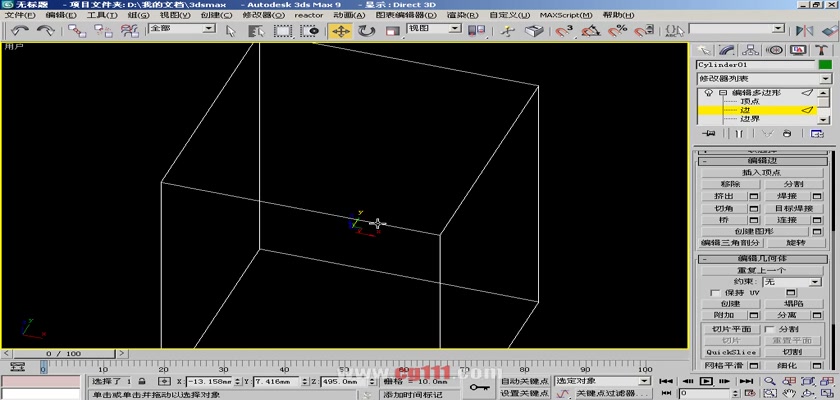The image size is (840, 400).
Task: Click the selection lock toggle padlock
Action: pos(141,382)
